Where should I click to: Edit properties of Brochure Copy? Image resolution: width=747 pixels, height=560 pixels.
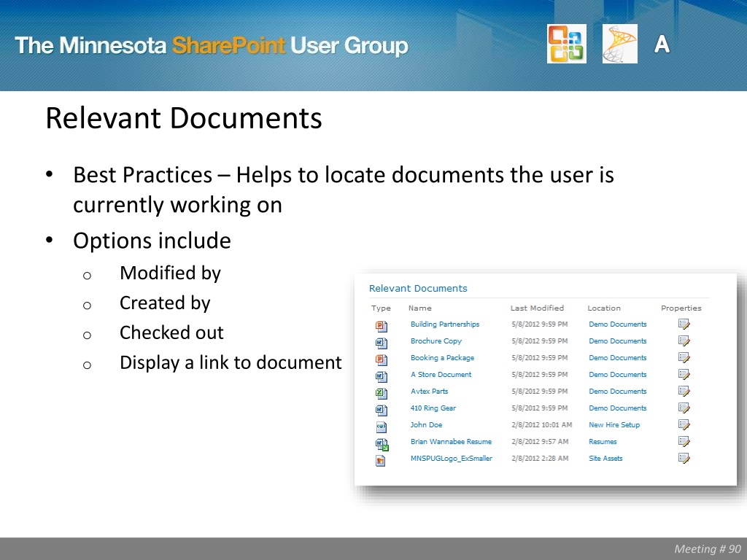tap(684, 341)
